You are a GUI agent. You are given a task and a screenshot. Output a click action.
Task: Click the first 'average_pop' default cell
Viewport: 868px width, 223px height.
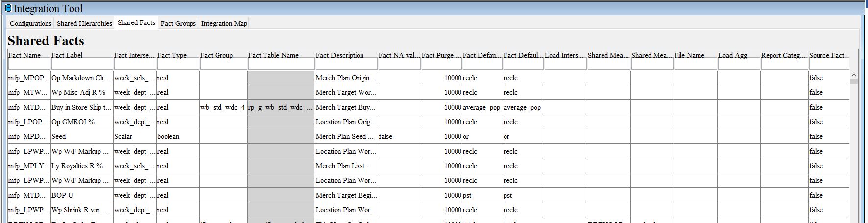[x=482, y=107]
